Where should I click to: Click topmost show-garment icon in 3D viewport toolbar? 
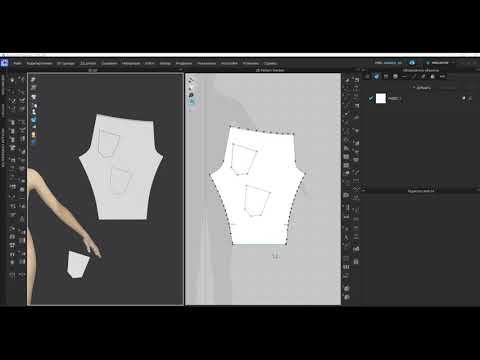tap(34, 79)
